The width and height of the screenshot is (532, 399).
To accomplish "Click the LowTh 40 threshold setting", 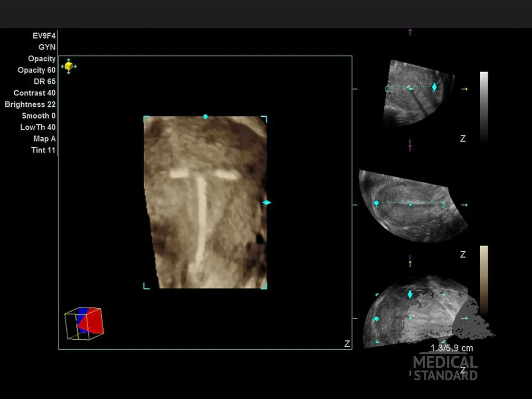I will (x=38, y=127).
